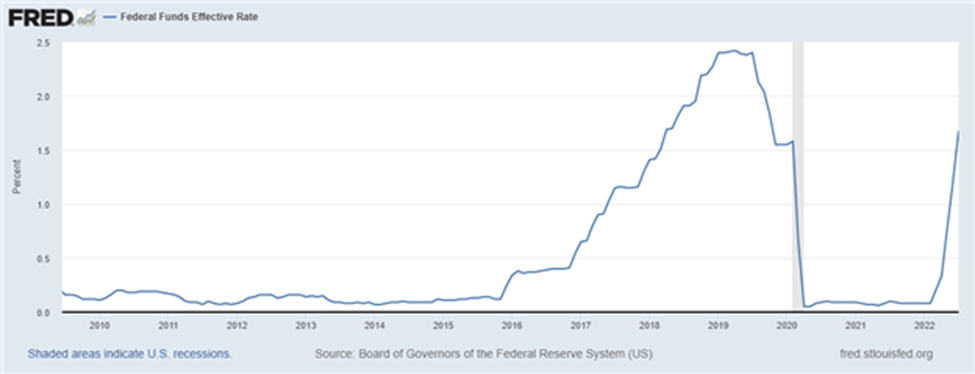The width and height of the screenshot is (975, 374).
Task: Click the Percent y-axis label
Action: pos(17,177)
